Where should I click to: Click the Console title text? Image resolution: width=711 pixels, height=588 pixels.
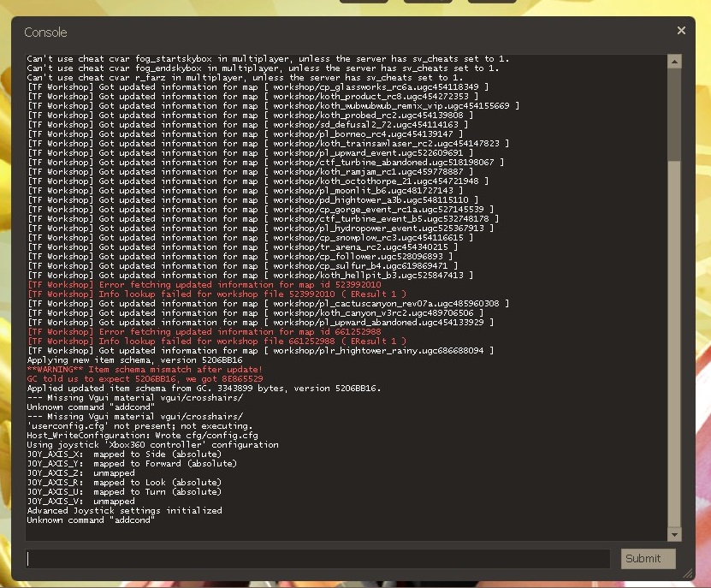[45, 33]
